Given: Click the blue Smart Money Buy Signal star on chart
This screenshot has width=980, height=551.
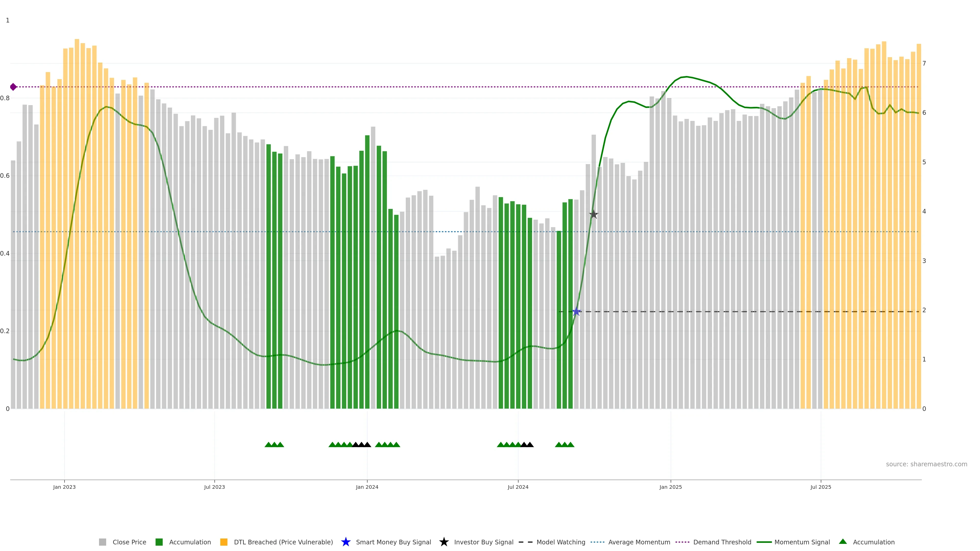Looking at the screenshot, I should (576, 312).
